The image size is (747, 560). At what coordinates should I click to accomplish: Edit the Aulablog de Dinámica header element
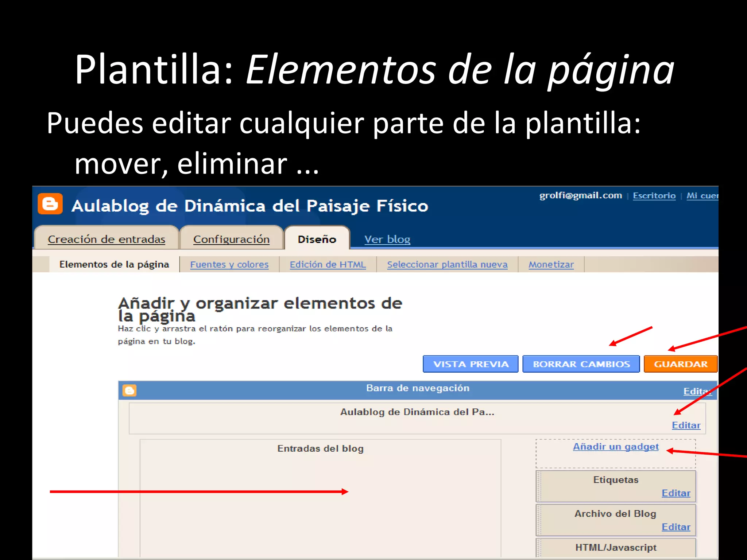pos(686,425)
